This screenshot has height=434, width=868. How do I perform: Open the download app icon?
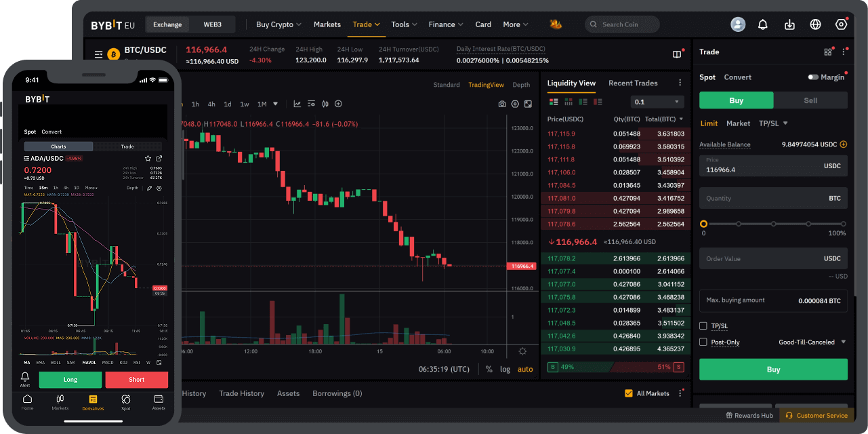coord(789,24)
